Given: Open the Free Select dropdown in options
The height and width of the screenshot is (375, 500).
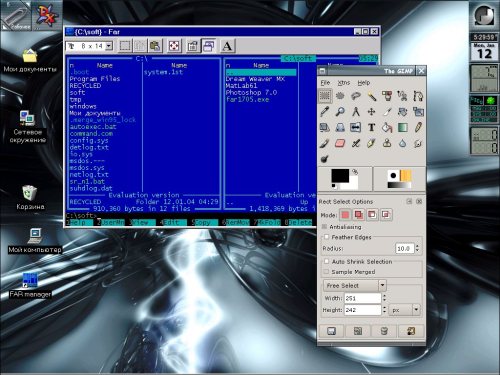Looking at the screenshot, I should tap(355, 286).
